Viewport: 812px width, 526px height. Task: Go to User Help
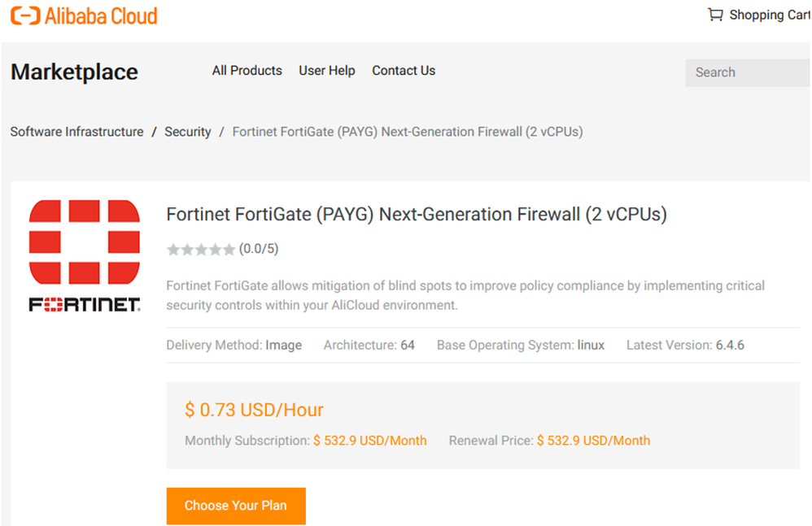326,71
